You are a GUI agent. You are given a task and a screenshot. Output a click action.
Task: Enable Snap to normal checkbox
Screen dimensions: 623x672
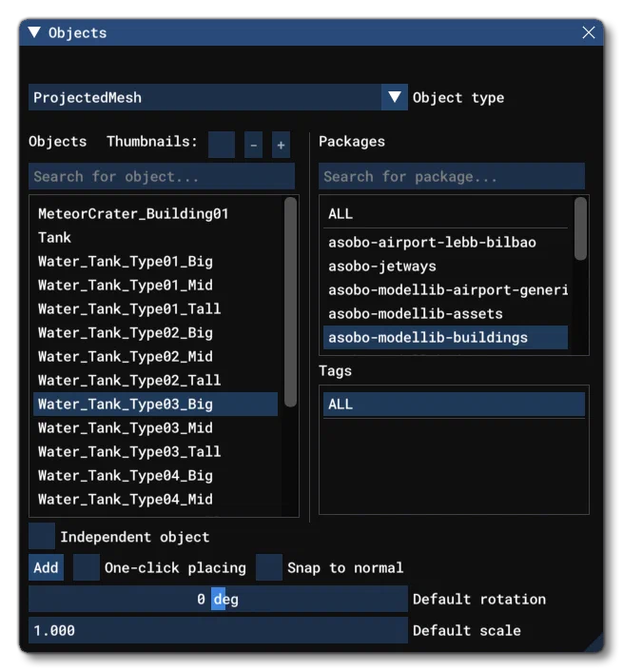(269, 567)
